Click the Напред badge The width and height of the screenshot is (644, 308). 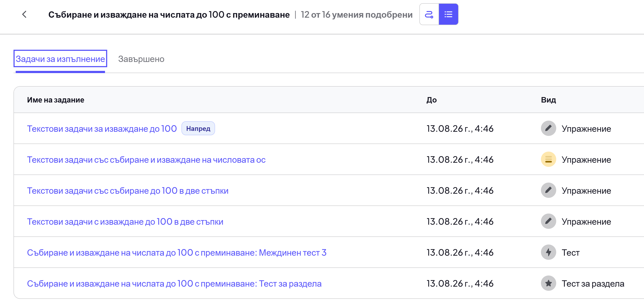click(198, 128)
